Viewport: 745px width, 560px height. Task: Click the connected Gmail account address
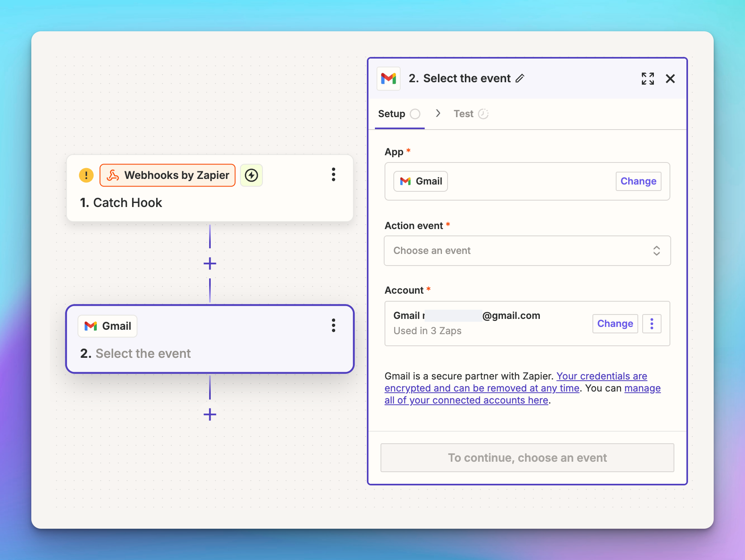click(x=467, y=316)
